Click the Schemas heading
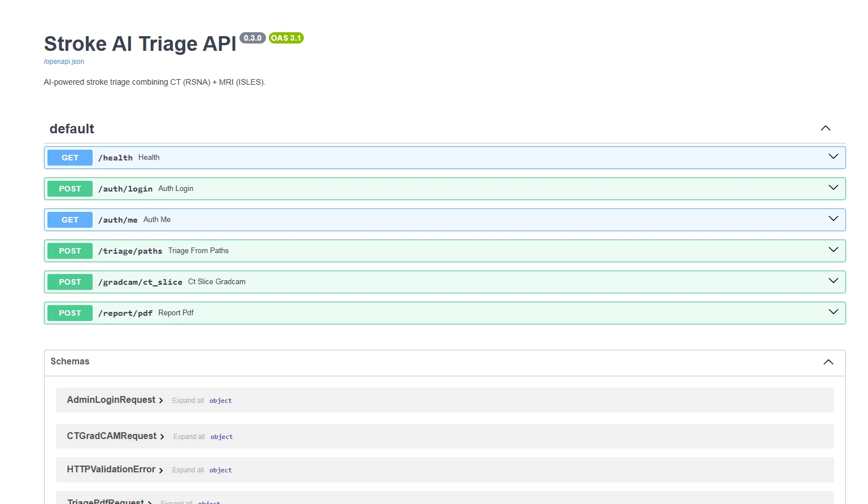 [x=70, y=362]
